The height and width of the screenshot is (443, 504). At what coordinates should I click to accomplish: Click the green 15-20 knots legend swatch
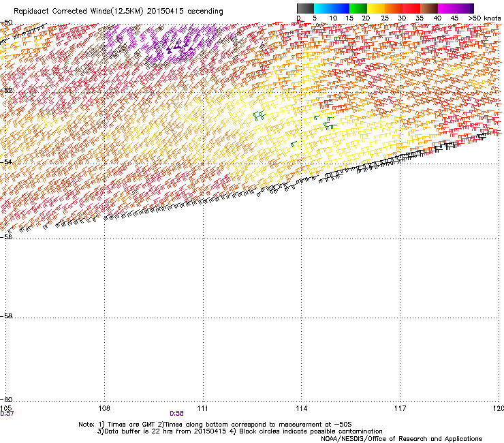point(358,8)
